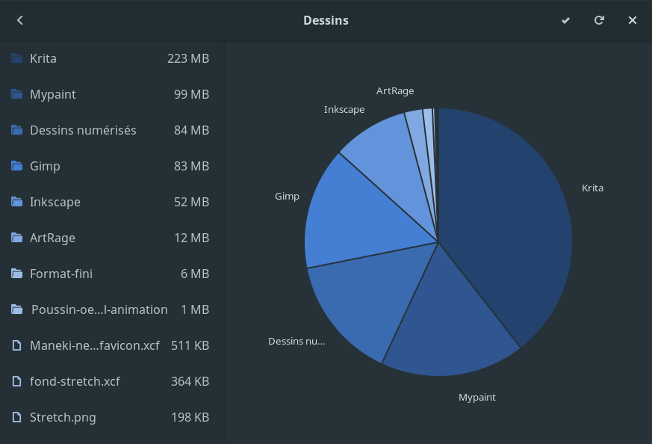The height and width of the screenshot is (444, 652).
Task: Select the Format-fini name in list
Action: point(61,274)
